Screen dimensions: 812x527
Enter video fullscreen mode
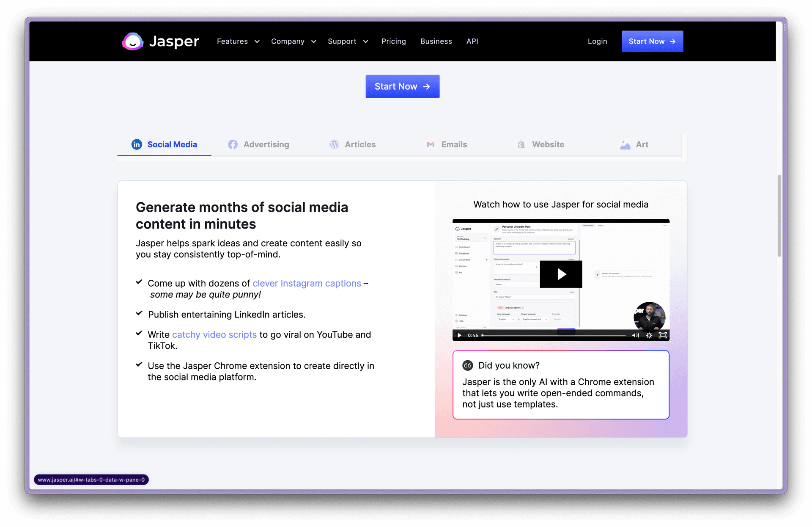click(663, 335)
